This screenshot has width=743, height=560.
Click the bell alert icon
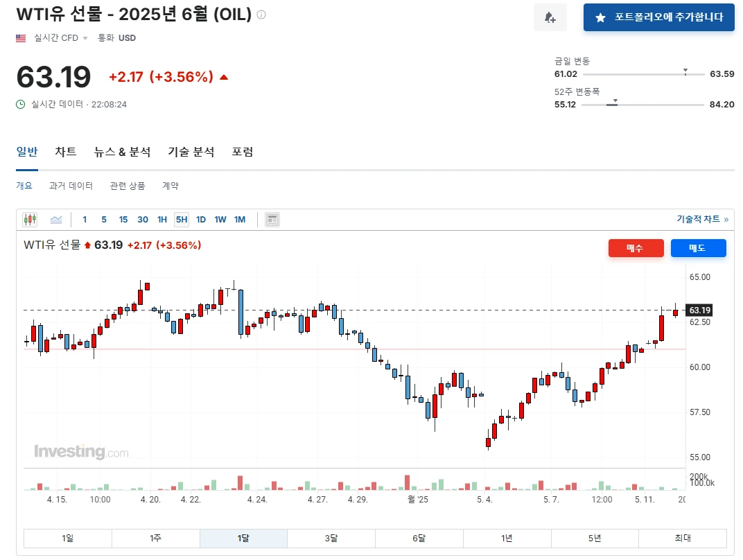tap(550, 17)
